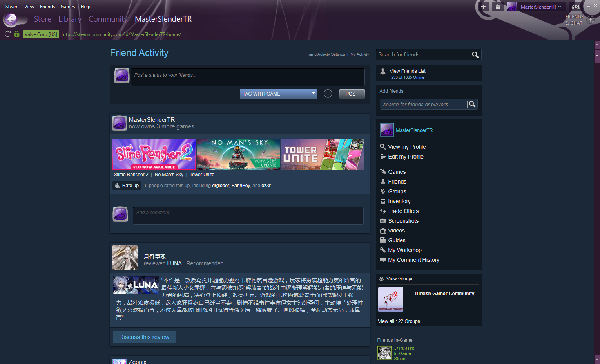Click the Games sidebar icon
This screenshot has width=600, height=364.
[x=383, y=172]
